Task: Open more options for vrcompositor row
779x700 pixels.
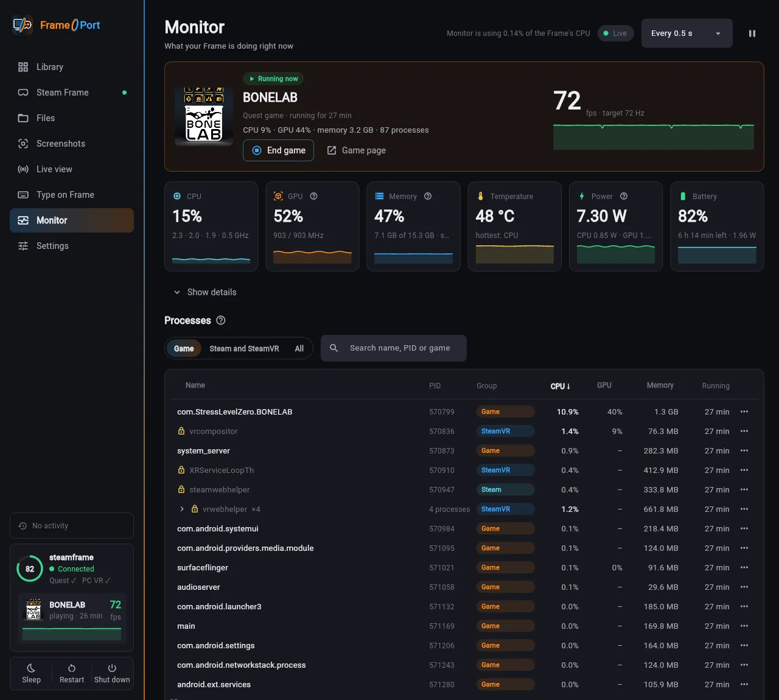Action: pyautogui.click(x=744, y=432)
